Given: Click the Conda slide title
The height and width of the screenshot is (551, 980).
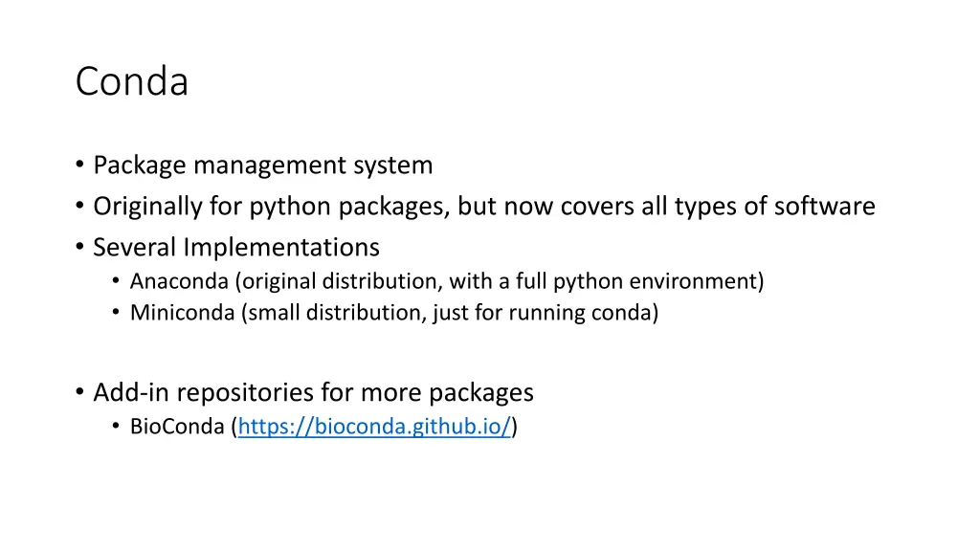Looking at the screenshot, I should click(132, 81).
